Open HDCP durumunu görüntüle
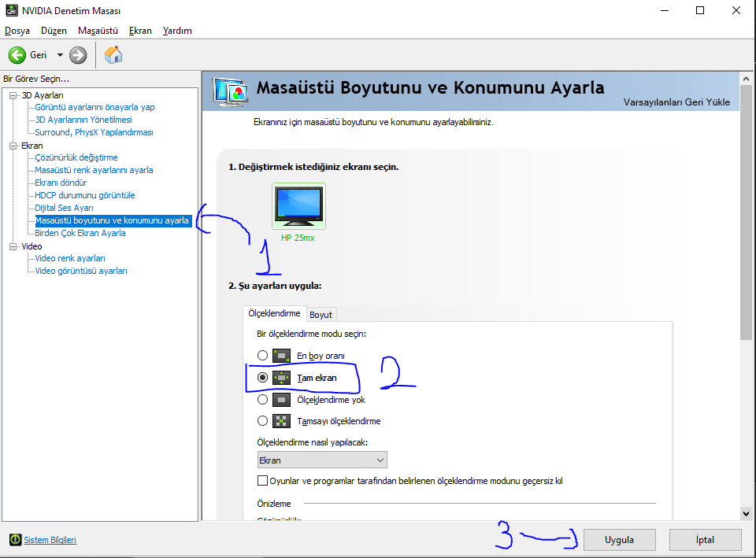The image size is (756, 558). (85, 195)
